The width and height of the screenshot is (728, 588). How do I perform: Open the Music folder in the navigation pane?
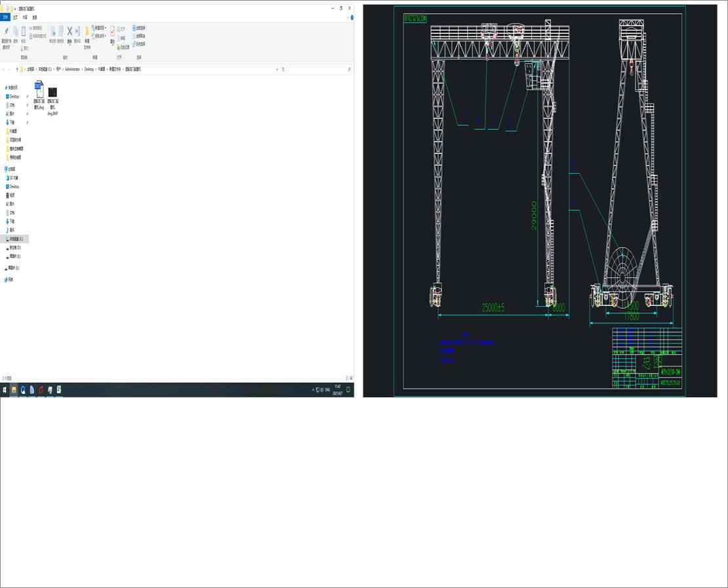[10, 230]
